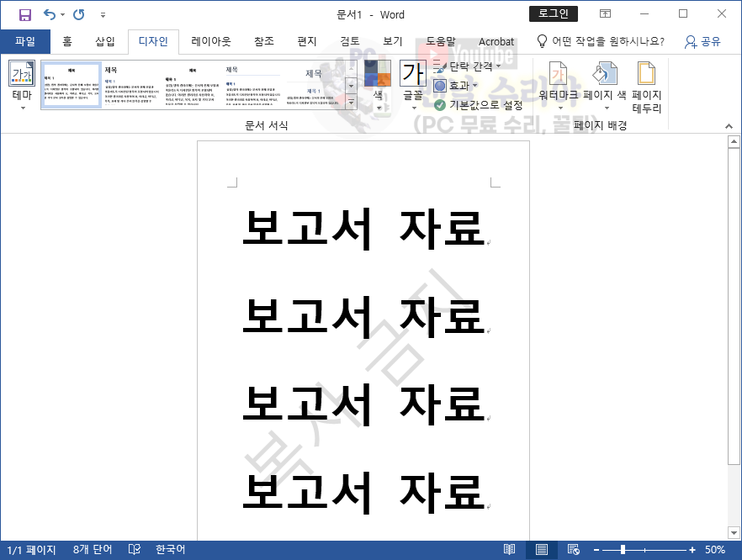Select the 디자인 tab
Screen dimensions: 742x560
tap(153, 42)
